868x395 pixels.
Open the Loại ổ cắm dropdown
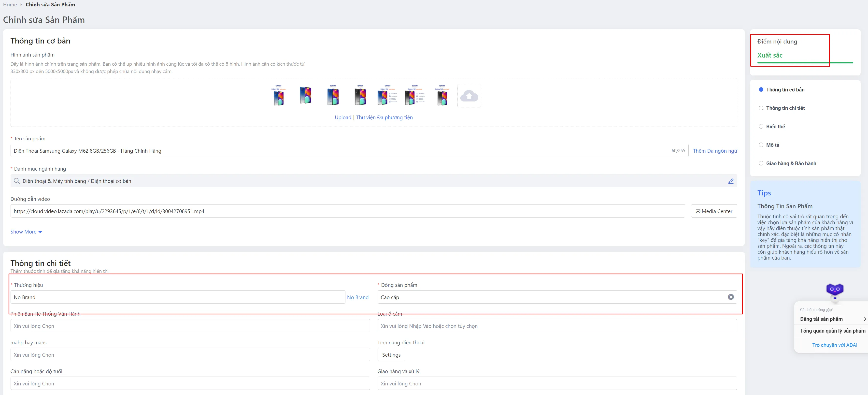(x=557, y=326)
